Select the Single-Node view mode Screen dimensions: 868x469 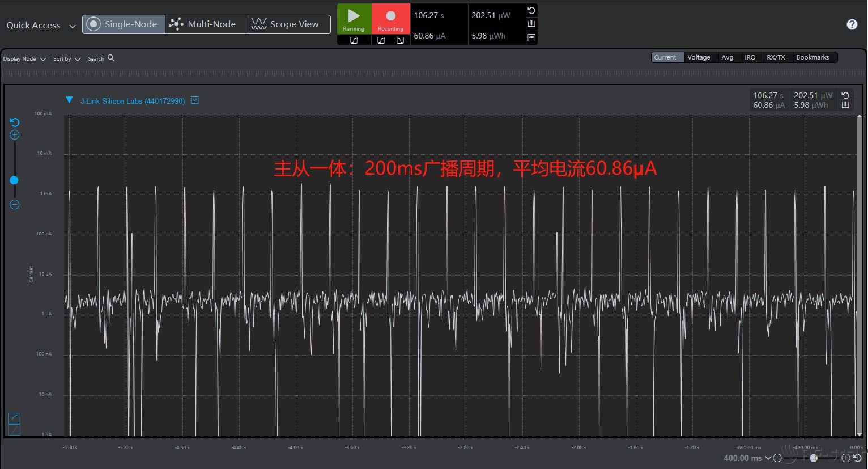(x=124, y=24)
